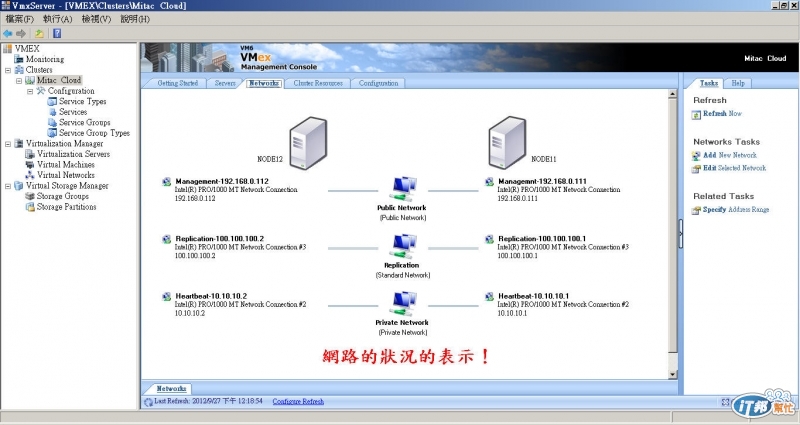Collapse the Mitac Cloud tree node
The image size is (800, 425).
[19, 81]
